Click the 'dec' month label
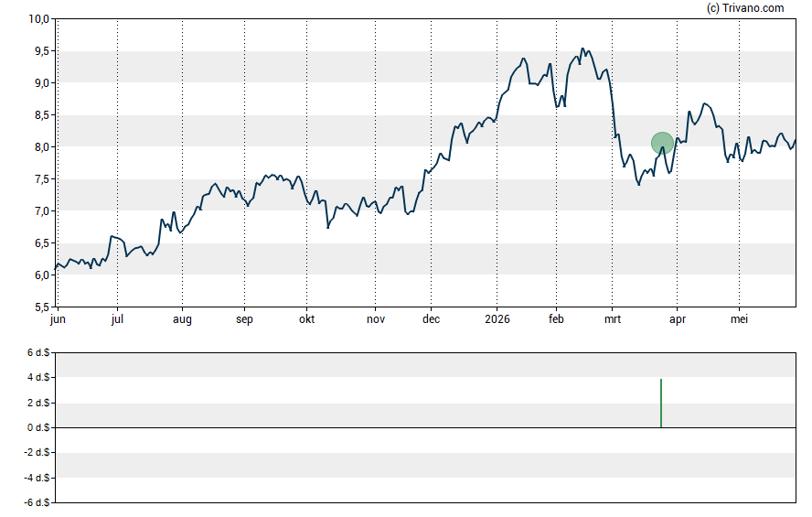The image size is (812, 517). pos(431,319)
